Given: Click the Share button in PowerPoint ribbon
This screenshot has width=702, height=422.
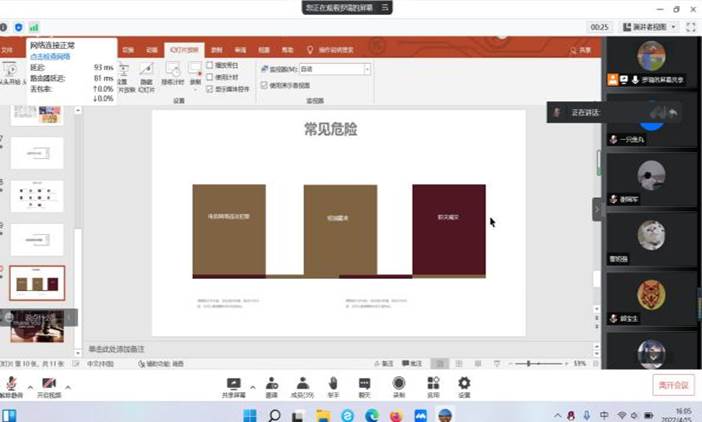Looking at the screenshot, I should pyautogui.click(x=580, y=50).
